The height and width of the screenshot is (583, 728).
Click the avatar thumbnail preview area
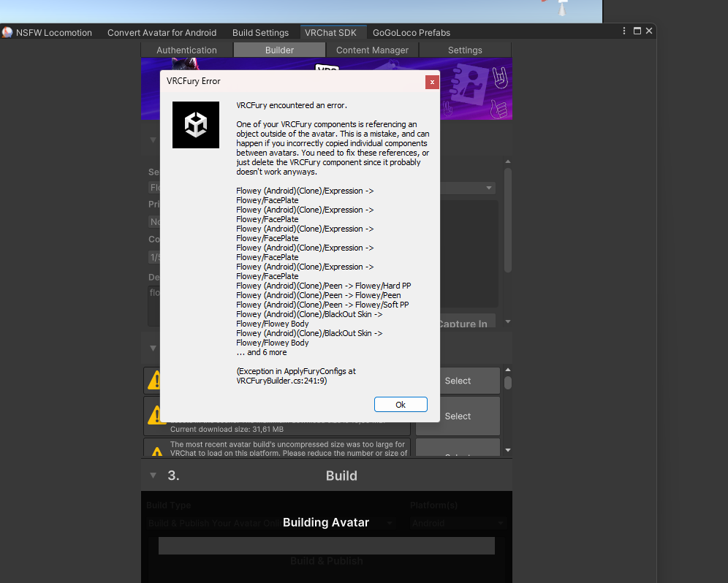(x=469, y=254)
